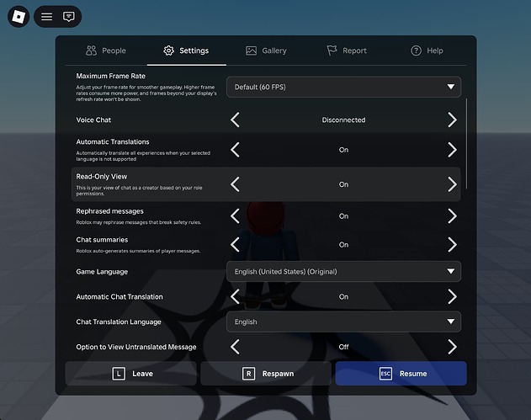The width and height of the screenshot is (531, 420).
Task: Click the Read-Only View setting label
Action: pos(102,177)
